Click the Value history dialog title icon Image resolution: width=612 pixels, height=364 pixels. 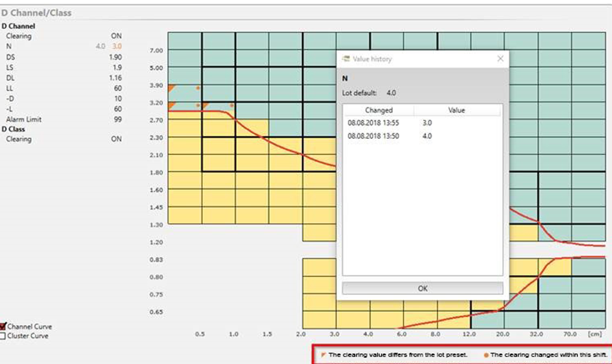pyautogui.click(x=345, y=59)
